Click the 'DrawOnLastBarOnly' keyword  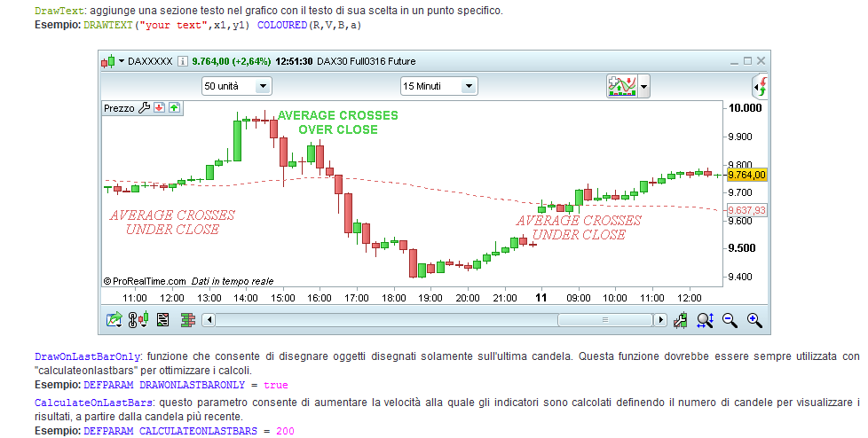point(88,356)
